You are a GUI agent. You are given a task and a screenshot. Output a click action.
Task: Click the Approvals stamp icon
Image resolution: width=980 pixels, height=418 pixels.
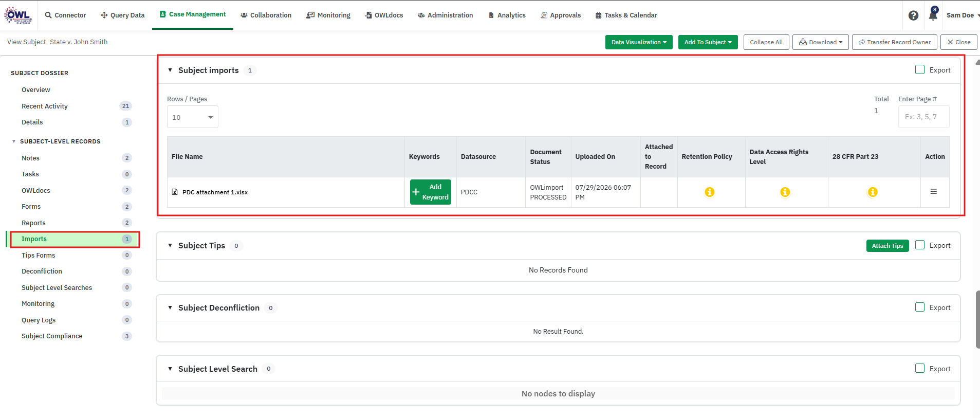(x=544, y=15)
